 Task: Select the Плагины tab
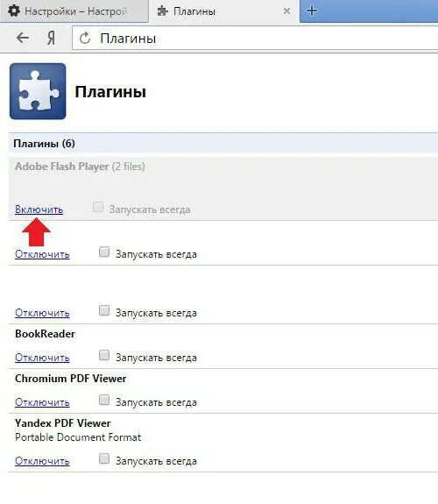click(224, 11)
